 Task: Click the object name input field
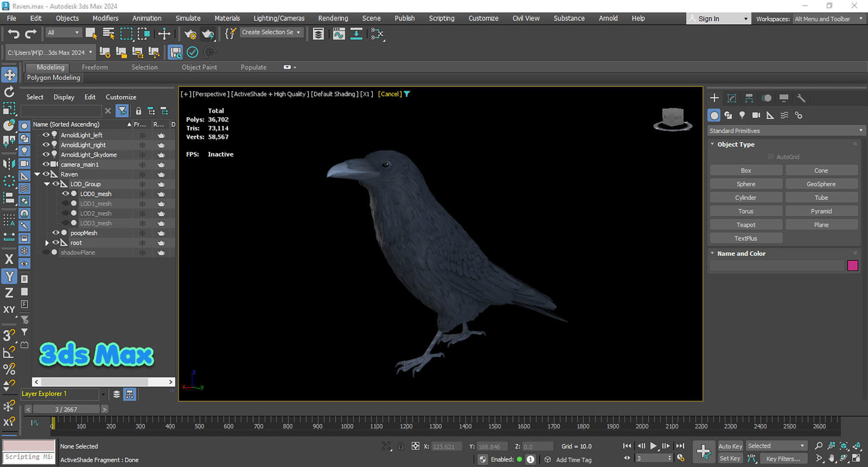tap(777, 265)
